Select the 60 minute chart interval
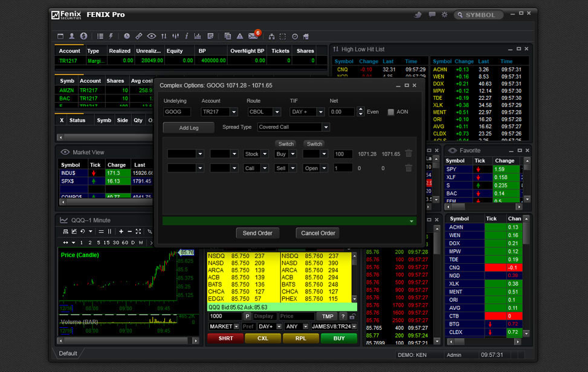The width and height of the screenshot is (588, 372). tap(125, 243)
